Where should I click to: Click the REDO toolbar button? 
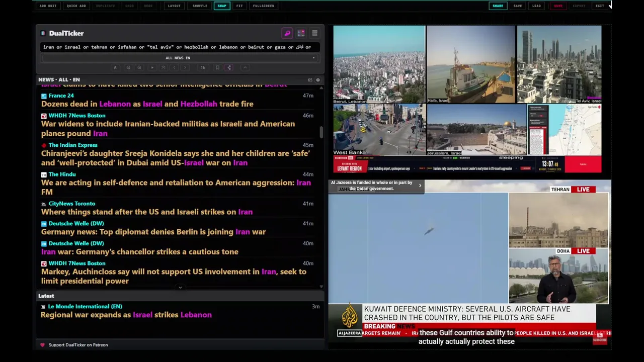[148, 6]
